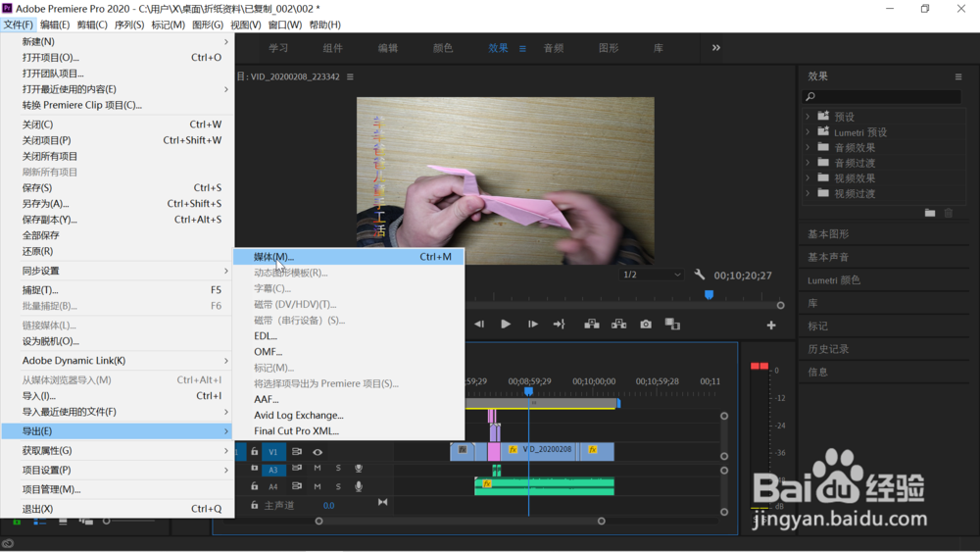This screenshot has height=552, width=980.
Task: Click the Effects panel trash icon
Action: (x=948, y=213)
